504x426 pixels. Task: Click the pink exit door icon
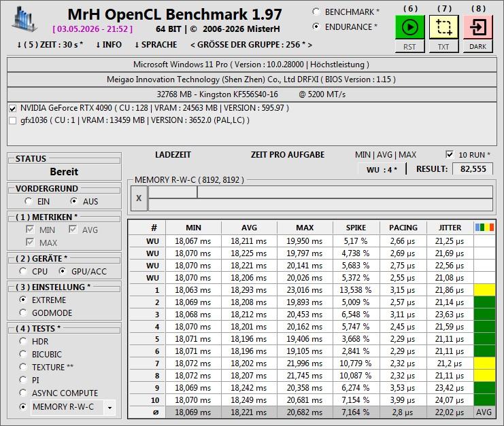(478, 27)
